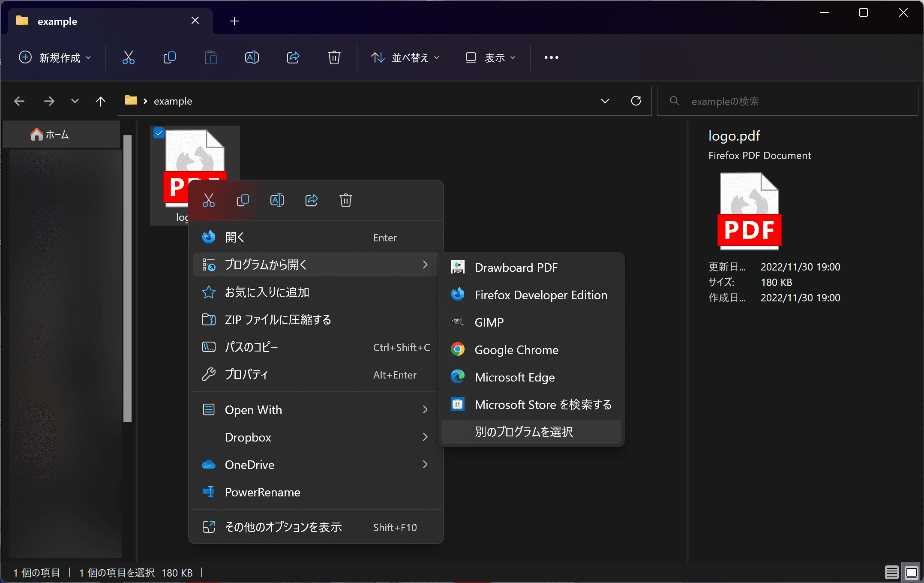Open with Firefox Developer Edition
Screen dimensions: 924x583
pos(531,295)
